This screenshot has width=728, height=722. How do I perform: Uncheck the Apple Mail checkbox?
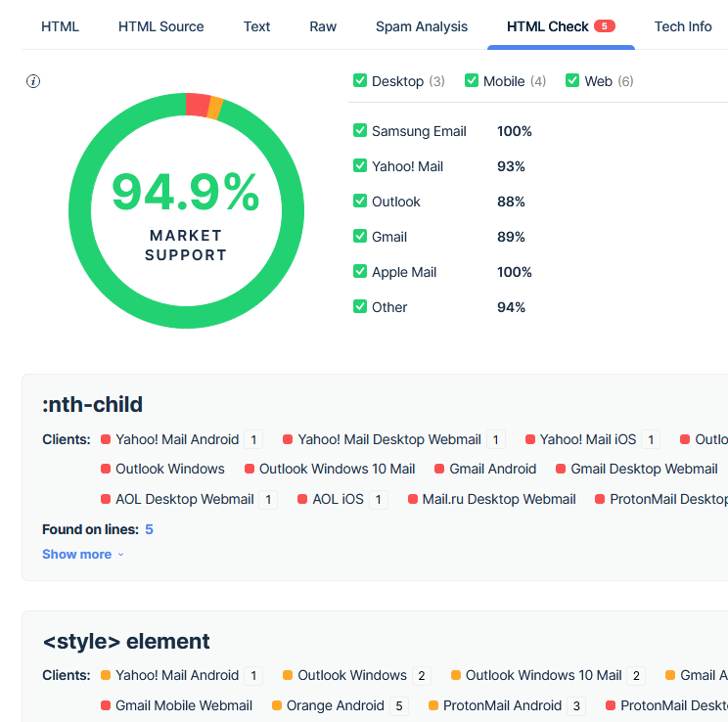360,272
